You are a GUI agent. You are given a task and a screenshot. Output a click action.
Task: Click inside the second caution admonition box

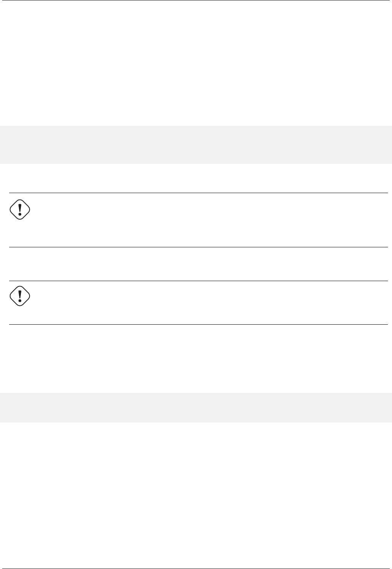coord(198,303)
